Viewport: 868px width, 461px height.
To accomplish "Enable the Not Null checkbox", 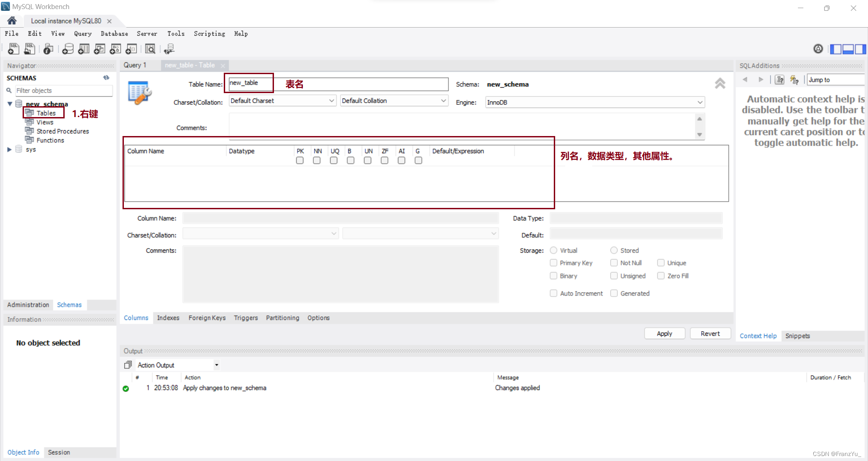I will pos(614,263).
